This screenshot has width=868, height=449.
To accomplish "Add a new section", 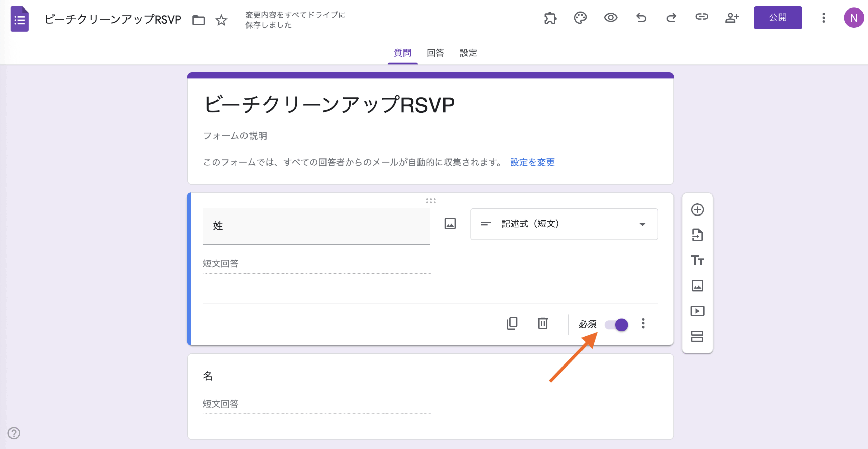I will [x=697, y=336].
